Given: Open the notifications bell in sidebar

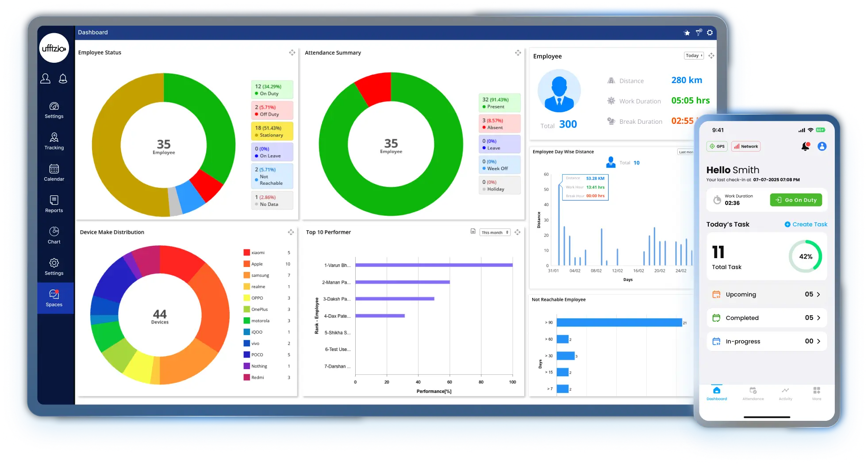Looking at the screenshot, I should tap(63, 79).
